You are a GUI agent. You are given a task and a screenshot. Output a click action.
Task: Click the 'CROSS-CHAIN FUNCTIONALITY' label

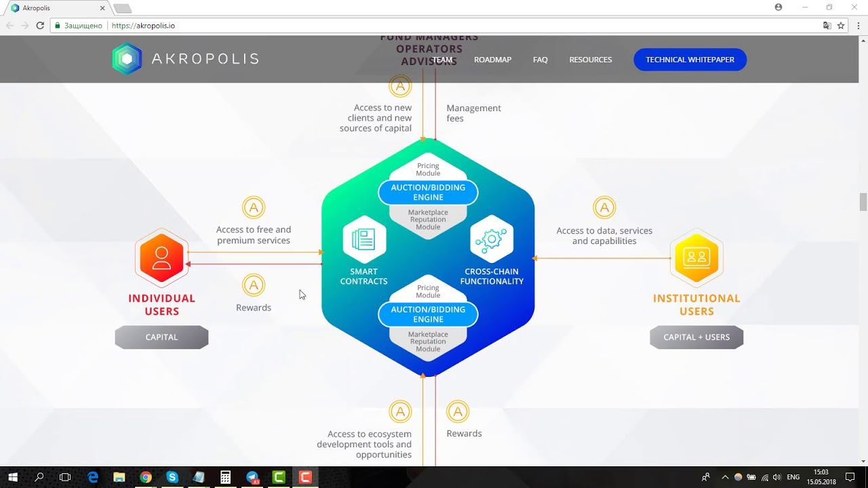pyautogui.click(x=492, y=277)
